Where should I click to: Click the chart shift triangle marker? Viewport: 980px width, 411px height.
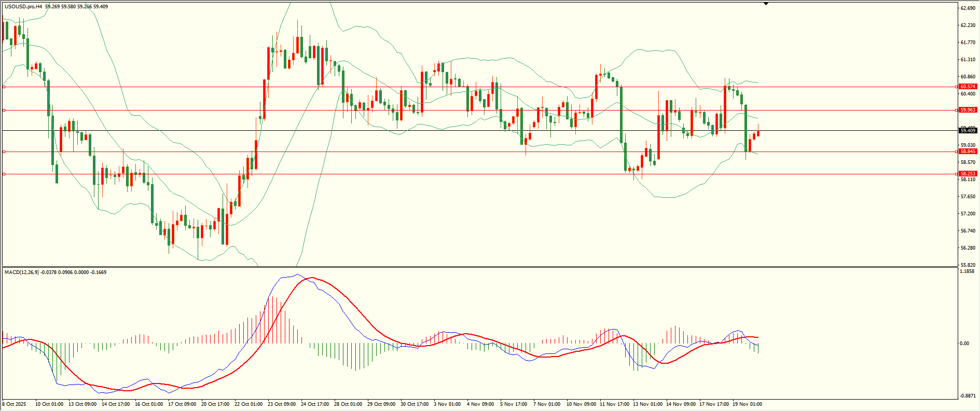pos(766,4)
